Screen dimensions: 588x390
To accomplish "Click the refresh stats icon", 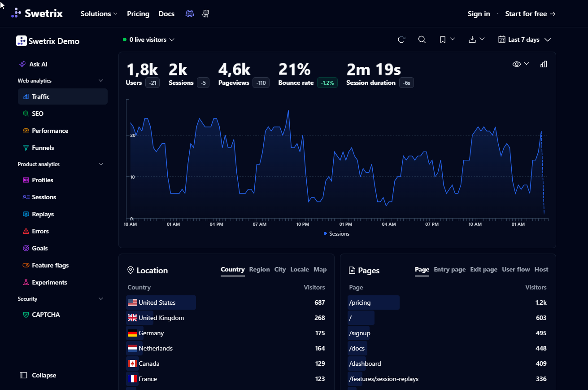I will [x=401, y=39].
